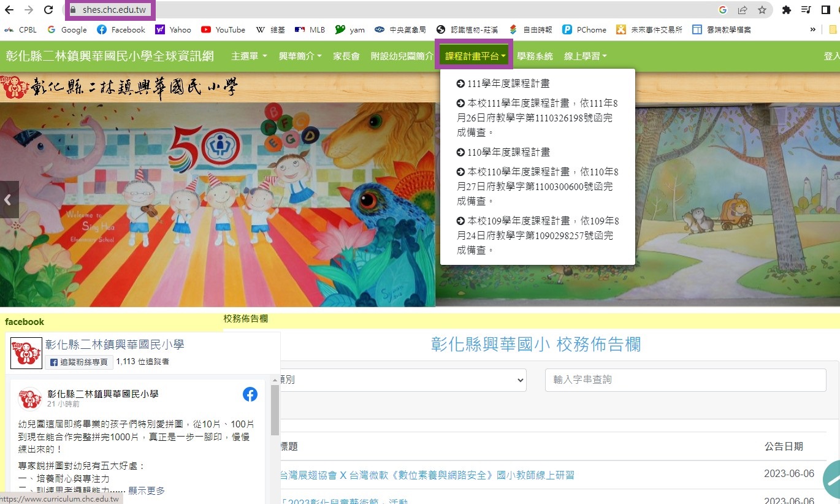Open the 台灣展翅協會 X 台灣微軟 announcement
The width and height of the screenshot is (840, 504).
click(x=427, y=475)
